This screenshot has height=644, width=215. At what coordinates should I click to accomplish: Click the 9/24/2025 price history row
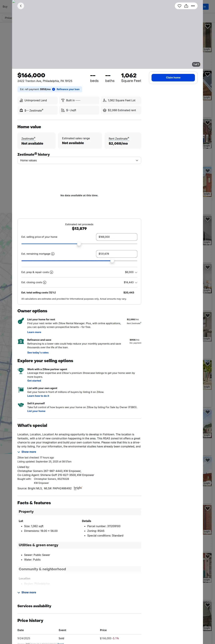79,638
